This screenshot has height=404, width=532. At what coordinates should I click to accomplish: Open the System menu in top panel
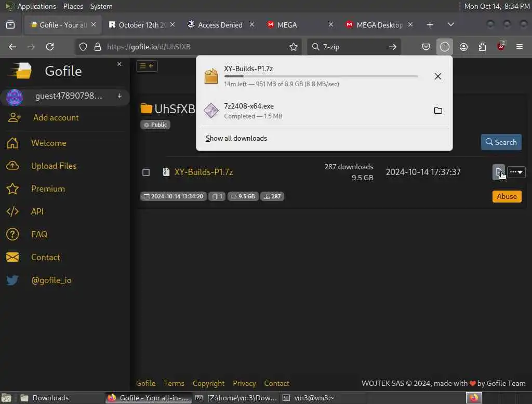(101, 6)
